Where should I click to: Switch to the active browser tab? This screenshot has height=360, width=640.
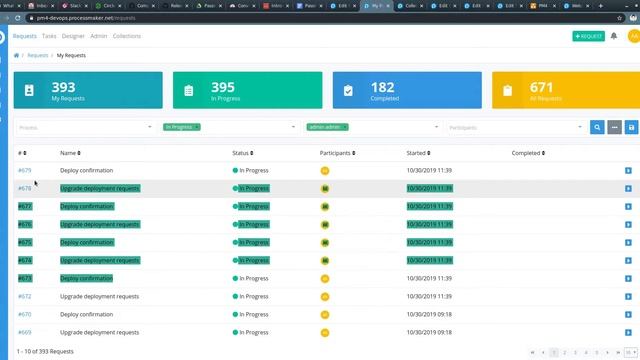point(377,6)
